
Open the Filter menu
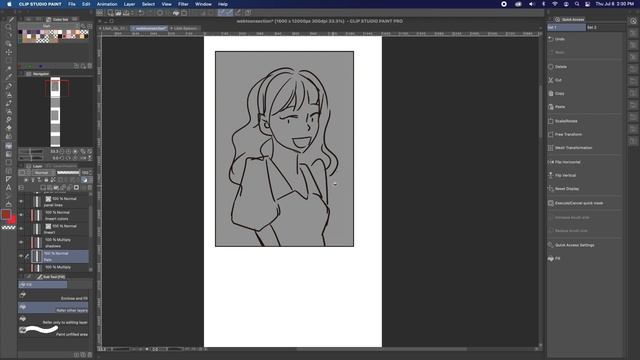pyautogui.click(x=183, y=4)
